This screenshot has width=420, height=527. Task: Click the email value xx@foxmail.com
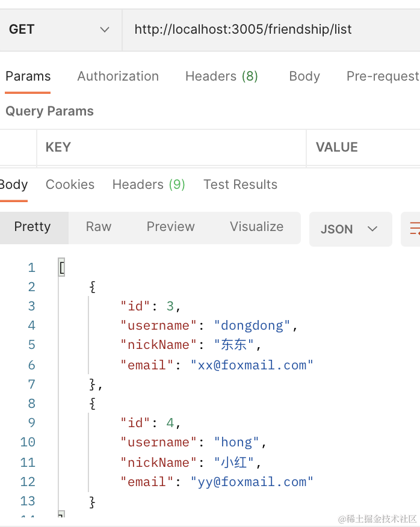(252, 365)
